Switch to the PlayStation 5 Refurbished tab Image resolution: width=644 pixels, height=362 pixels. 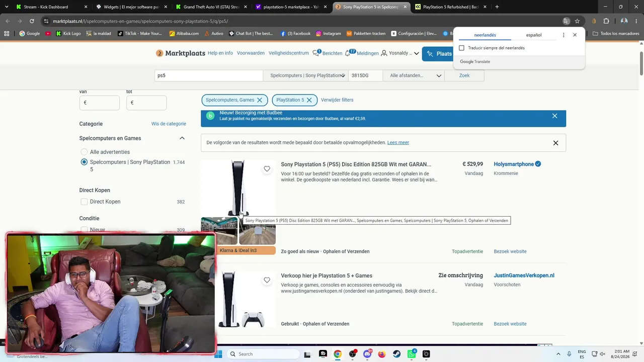point(451,7)
